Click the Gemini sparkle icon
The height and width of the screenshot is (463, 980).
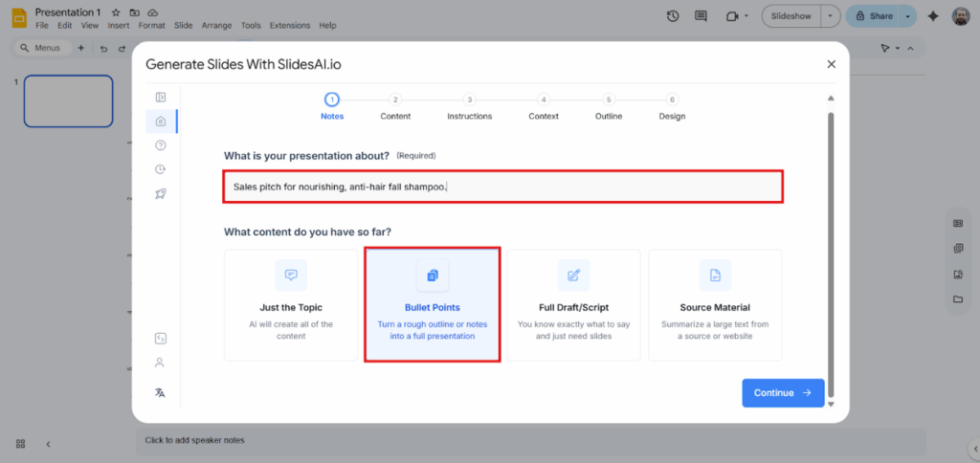(933, 16)
